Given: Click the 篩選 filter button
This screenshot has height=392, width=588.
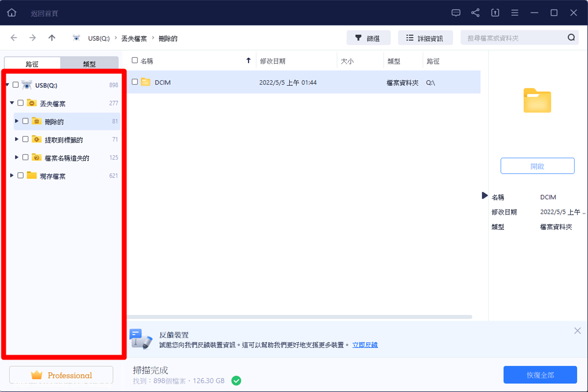Looking at the screenshot, I should point(368,38).
